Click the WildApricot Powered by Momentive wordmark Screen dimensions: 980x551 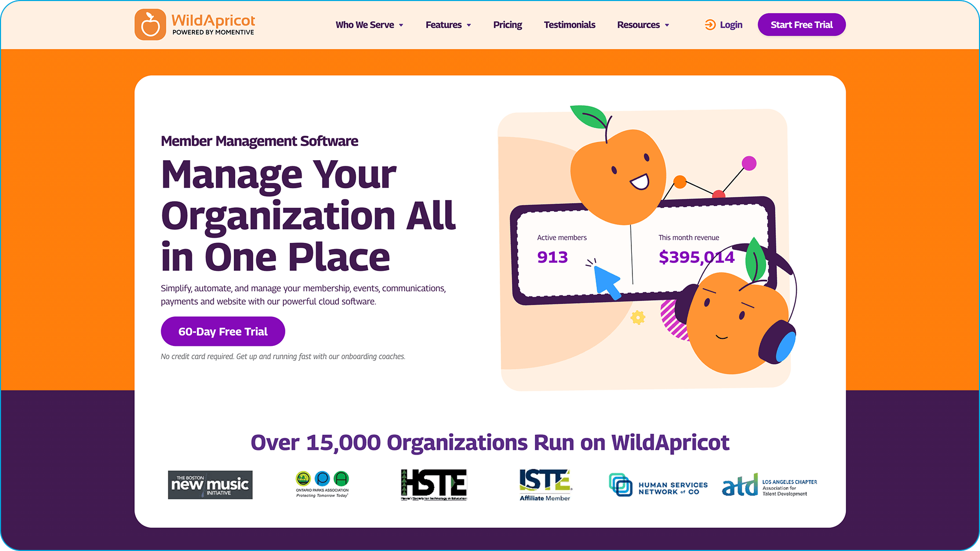[213, 24]
